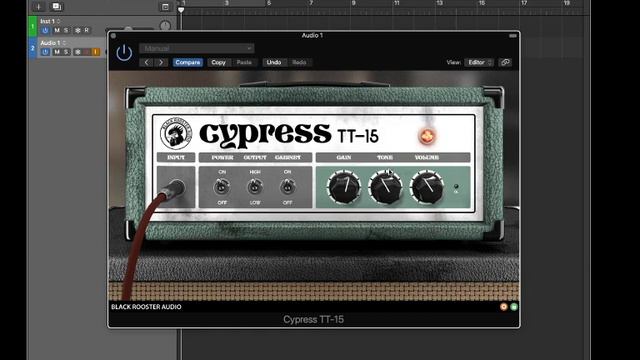Bypass plugin using the power icon
Image resolution: width=640 pixels, height=360 pixels.
click(x=124, y=53)
